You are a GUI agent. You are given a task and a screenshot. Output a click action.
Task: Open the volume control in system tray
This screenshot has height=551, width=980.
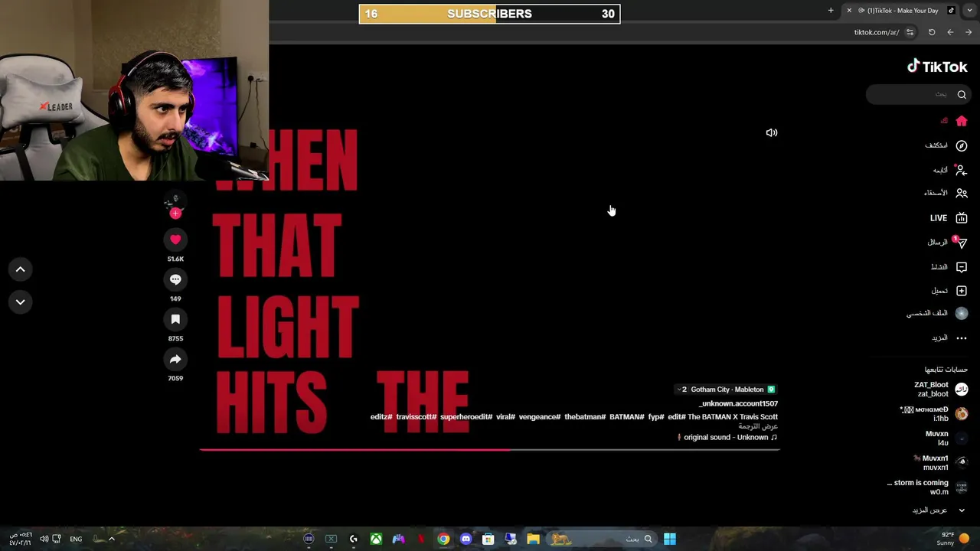pyautogui.click(x=44, y=539)
